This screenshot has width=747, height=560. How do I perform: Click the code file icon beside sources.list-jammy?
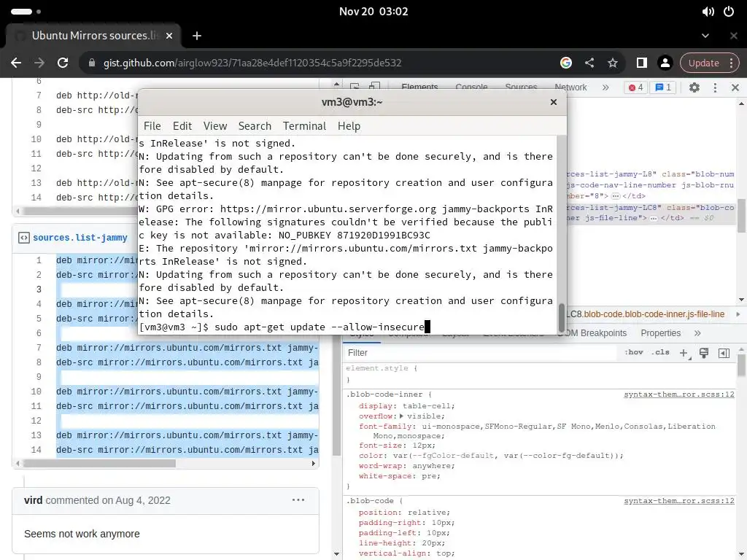pyautogui.click(x=24, y=238)
